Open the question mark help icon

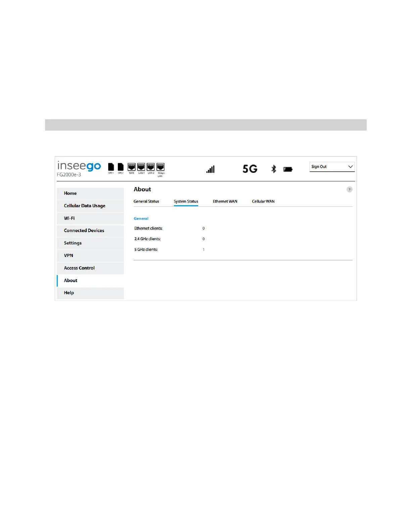pos(349,189)
